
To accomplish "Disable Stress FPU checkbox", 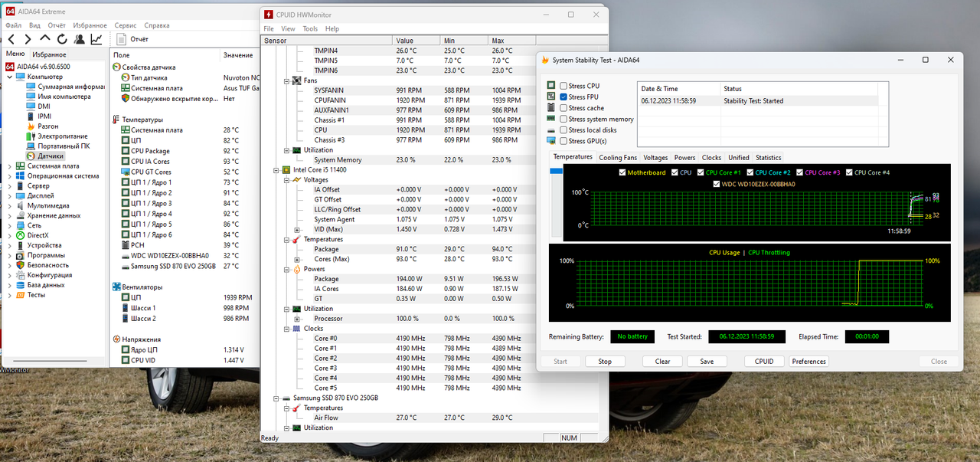I will (564, 97).
